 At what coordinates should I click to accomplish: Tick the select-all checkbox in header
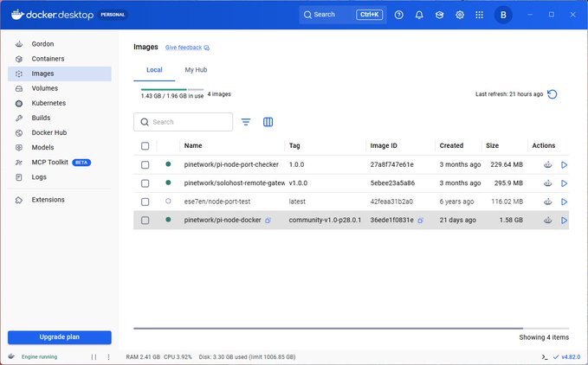145,146
